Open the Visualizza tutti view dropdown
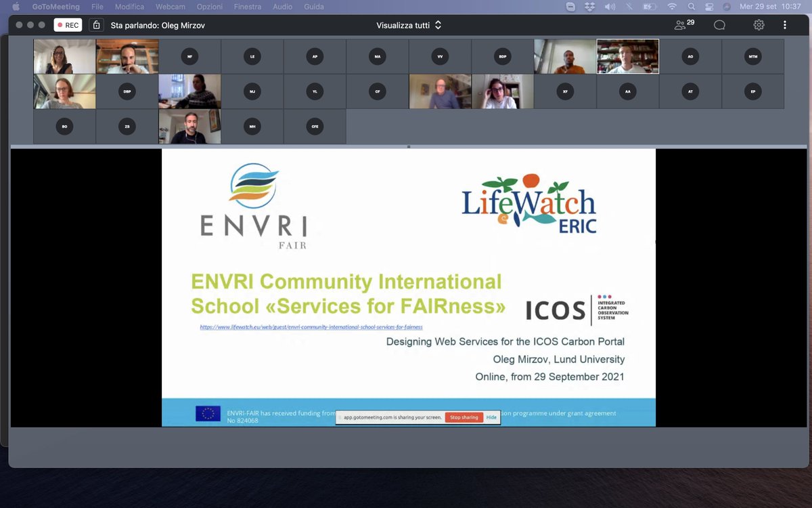Image resolution: width=812 pixels, height=508 pixels. point(409,25)
